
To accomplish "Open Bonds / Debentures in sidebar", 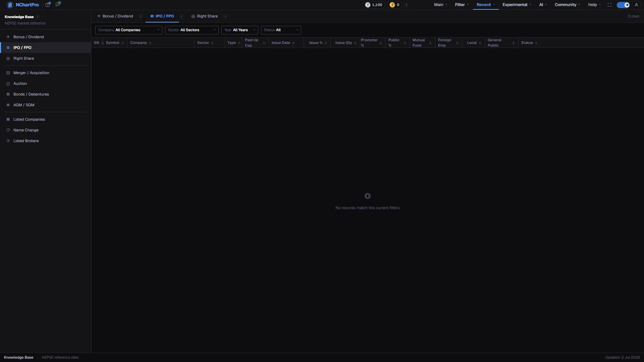I will coord(45,94).
